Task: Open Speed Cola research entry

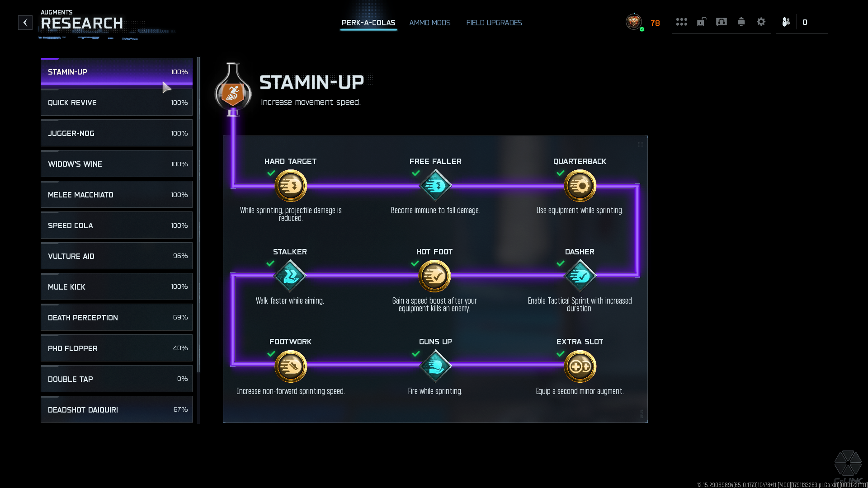Action: 117,225
